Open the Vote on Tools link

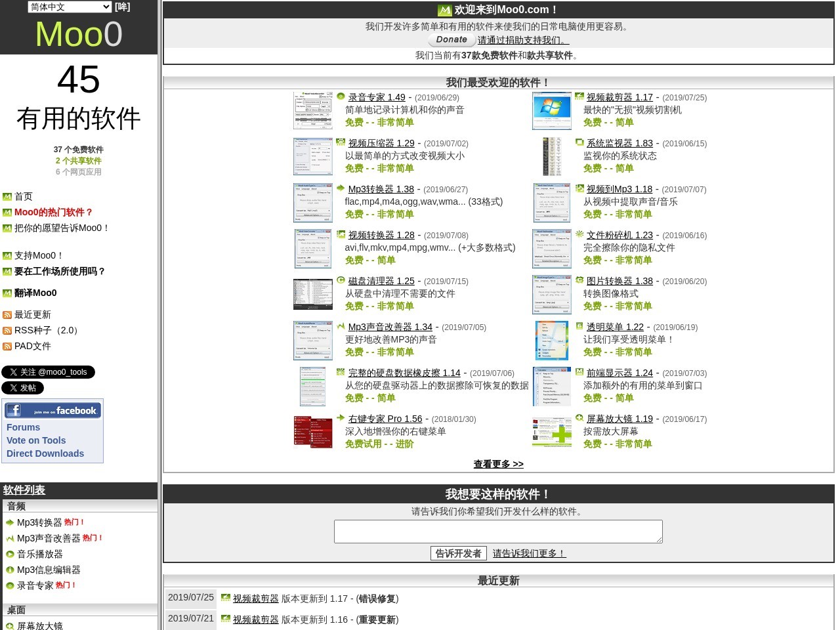pyautogui.click(x=36, y=440)
